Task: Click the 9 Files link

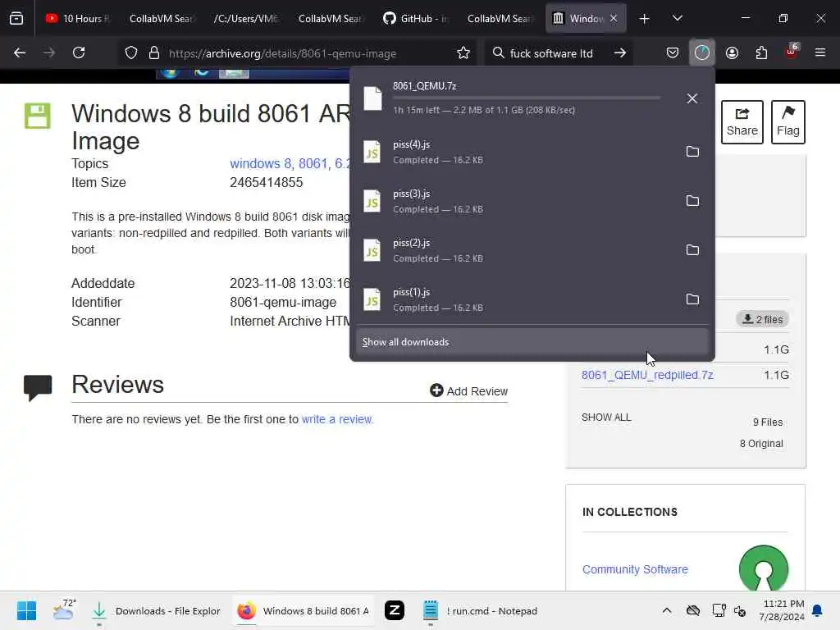Action: point(768,422)
